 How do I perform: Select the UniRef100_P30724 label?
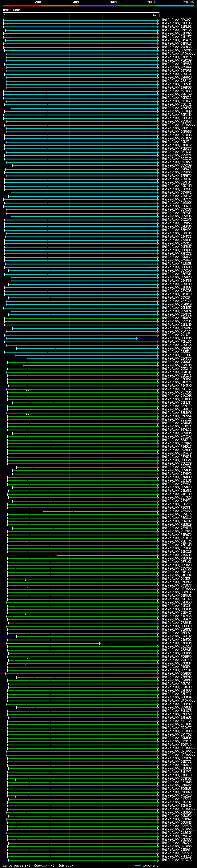click(177, 332)
